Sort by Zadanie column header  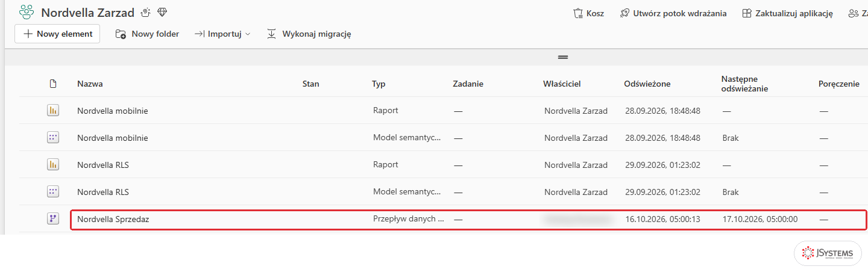[468, 84]
